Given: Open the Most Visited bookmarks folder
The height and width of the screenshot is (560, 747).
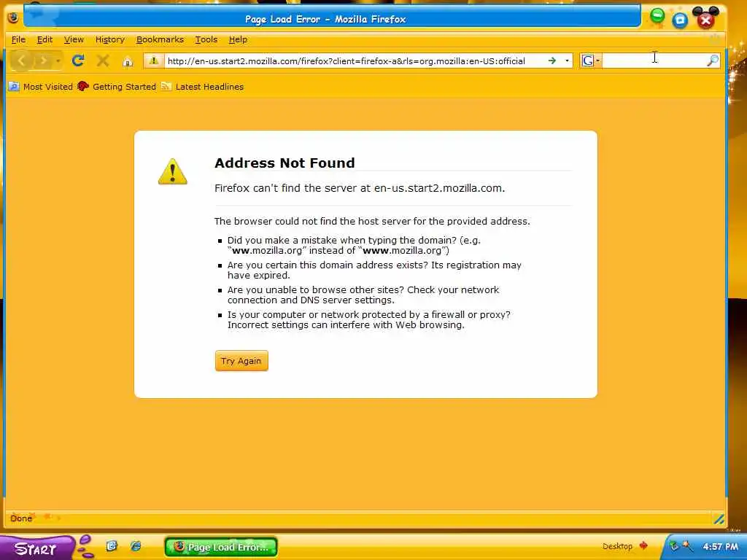Looking at the screenshot, I should coord(41,87).
